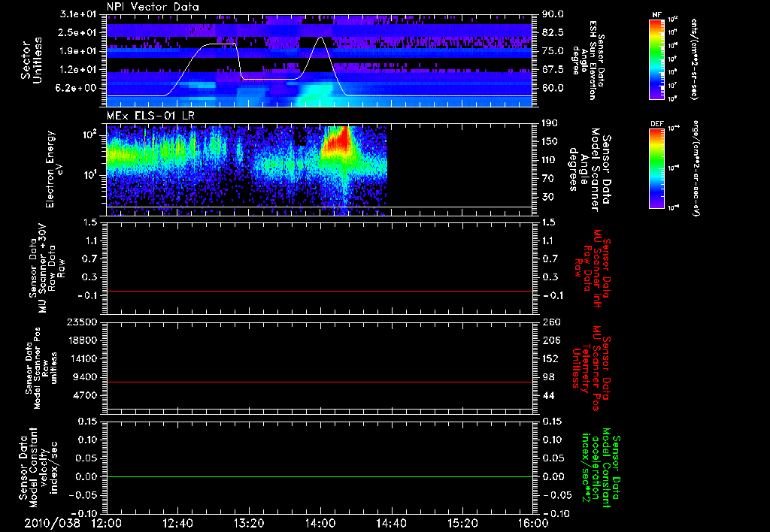The height and width of the screenshot is (532, 770).
Task: Click the Model Scanner Pos Raw unitless label
Action: click(x=41, y=368)
